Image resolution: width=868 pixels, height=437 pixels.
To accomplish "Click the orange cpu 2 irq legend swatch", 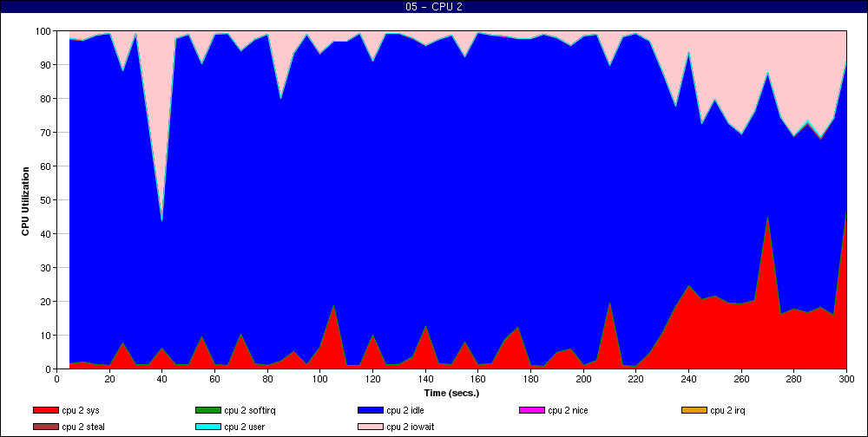I will click(694, 410).
